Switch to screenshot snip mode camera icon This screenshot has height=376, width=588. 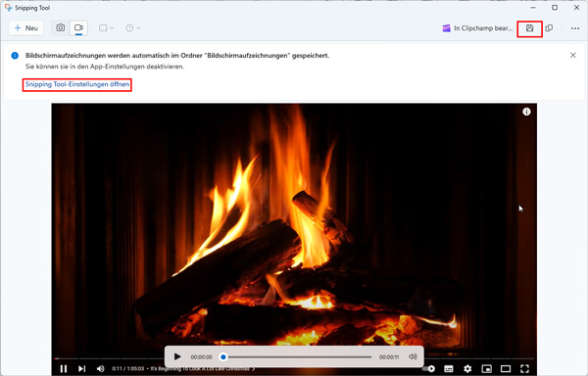pyautogui.click(x=61, y=27)
